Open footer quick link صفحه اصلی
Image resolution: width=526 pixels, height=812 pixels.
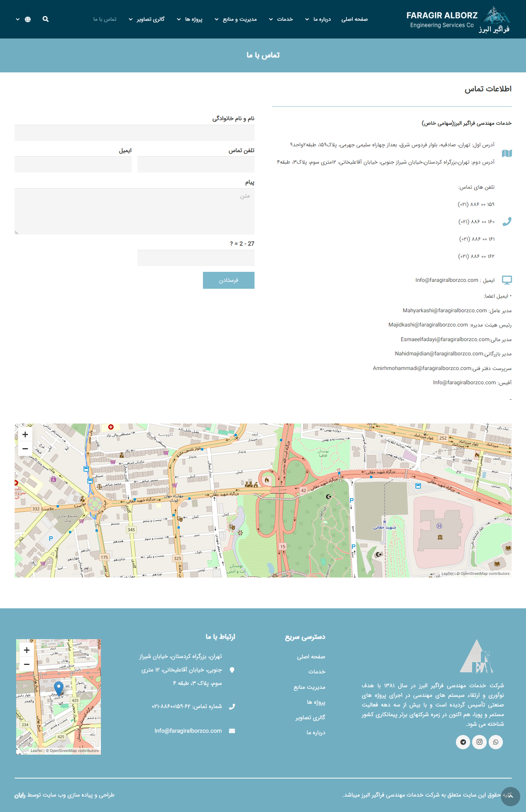(311, 657)
